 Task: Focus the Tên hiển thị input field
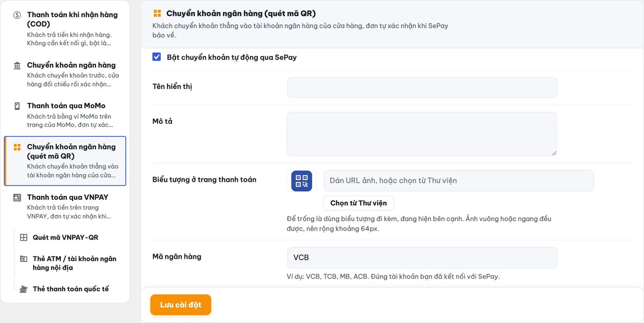pos(422,87)
